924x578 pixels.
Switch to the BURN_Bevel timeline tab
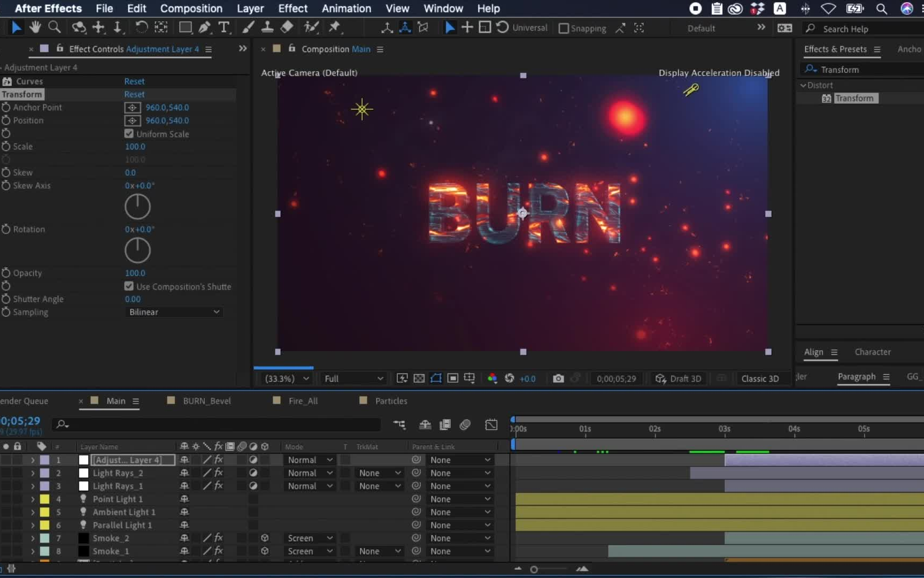(206, 401)
